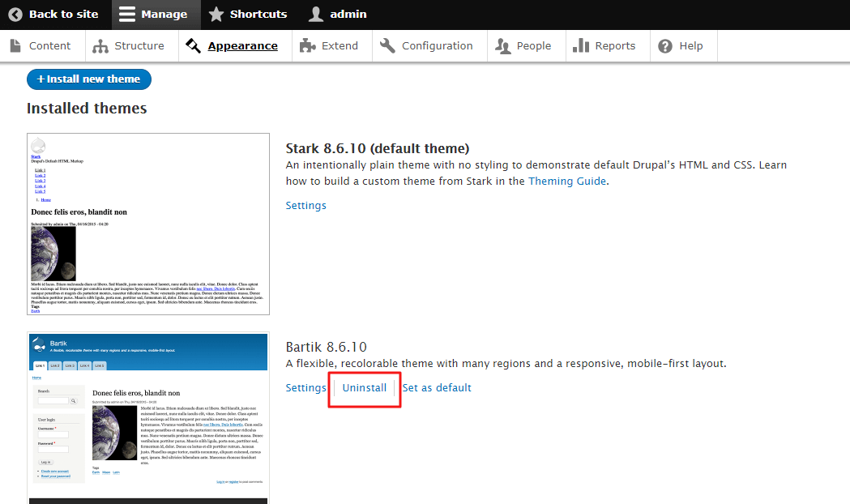Click the Reports bar chart icon
The width and height of the screenshot is (850, 504).
click(581, 46)
